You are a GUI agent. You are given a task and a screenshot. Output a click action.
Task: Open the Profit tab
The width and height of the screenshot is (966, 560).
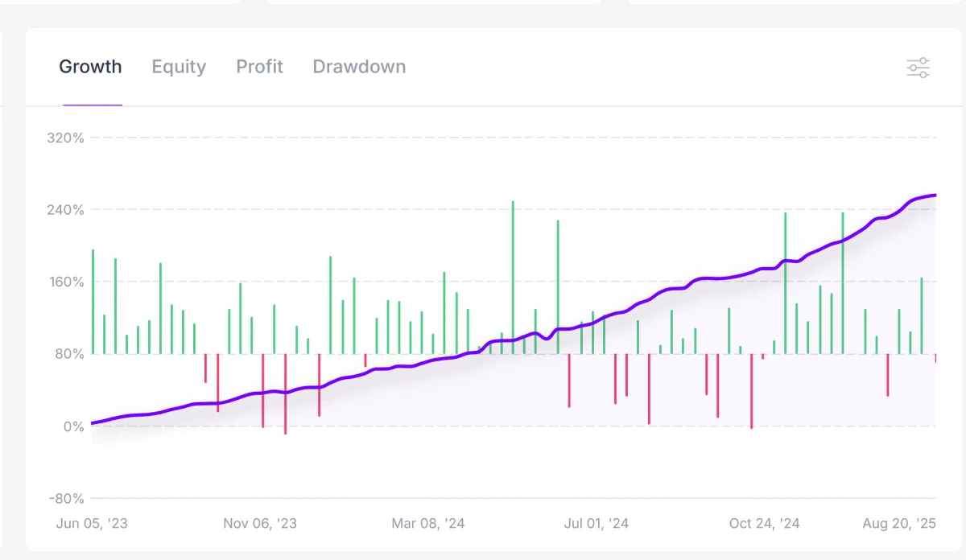coord(259,67)
